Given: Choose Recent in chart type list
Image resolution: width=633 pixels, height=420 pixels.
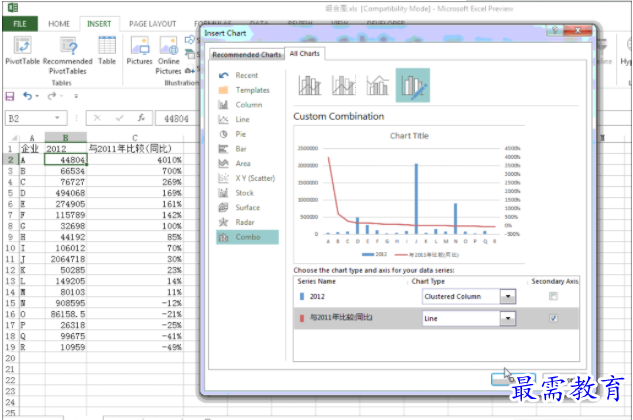Looking at the screenshot, I should point(247,75).
